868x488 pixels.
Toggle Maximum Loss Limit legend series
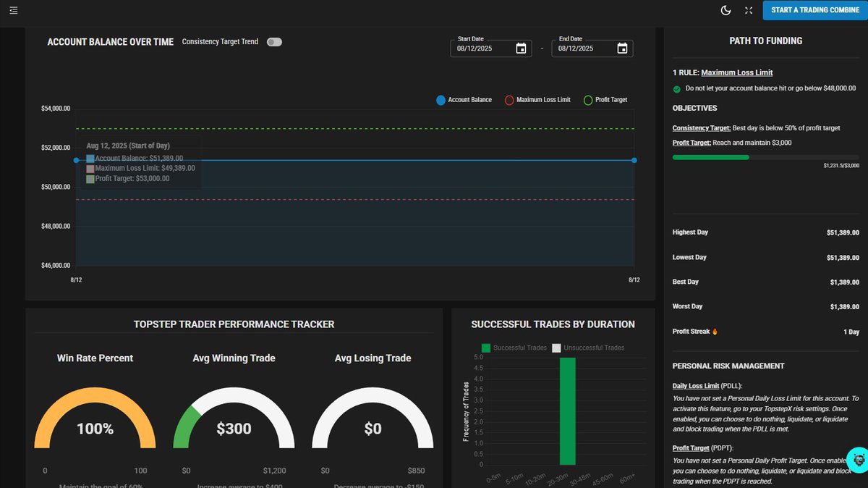tap(537, 100)
